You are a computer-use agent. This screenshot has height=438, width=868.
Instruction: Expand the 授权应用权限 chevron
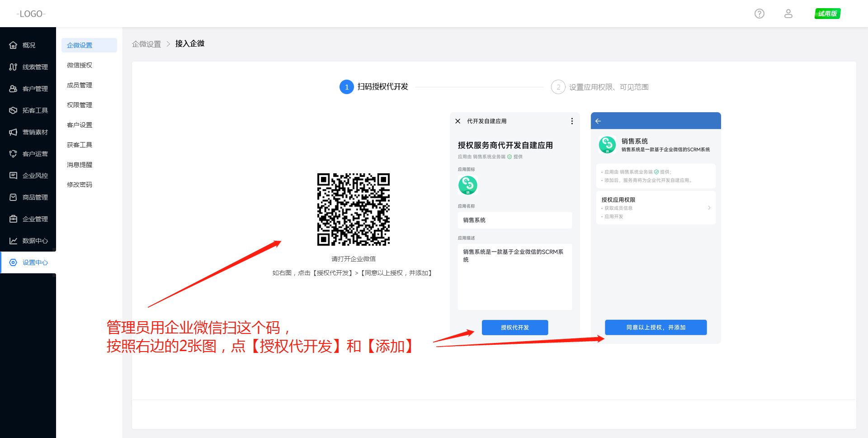[x=709, y=208]
